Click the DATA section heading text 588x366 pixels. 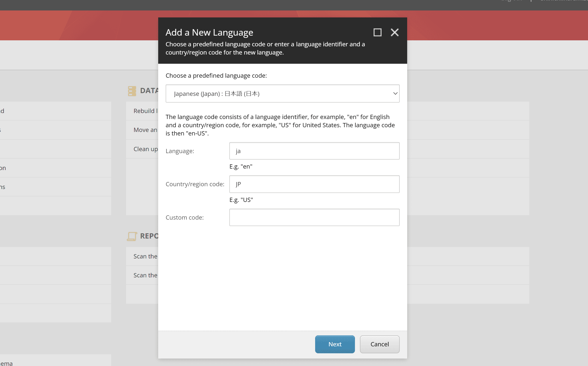coord(149,91)
